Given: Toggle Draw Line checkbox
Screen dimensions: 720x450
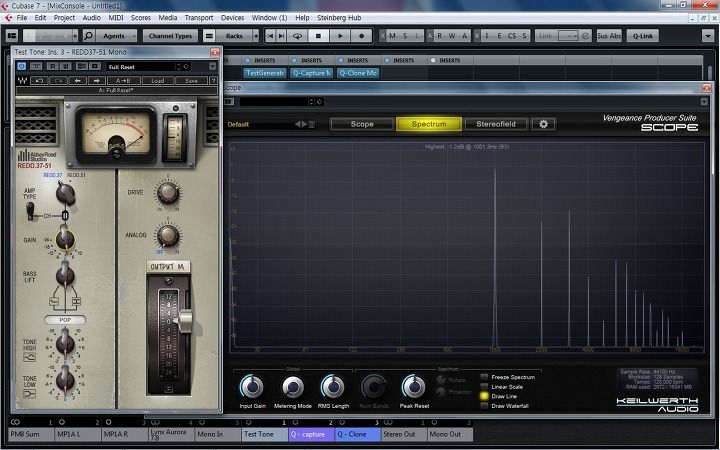Looking at the screenshot, I should point(484,396).
